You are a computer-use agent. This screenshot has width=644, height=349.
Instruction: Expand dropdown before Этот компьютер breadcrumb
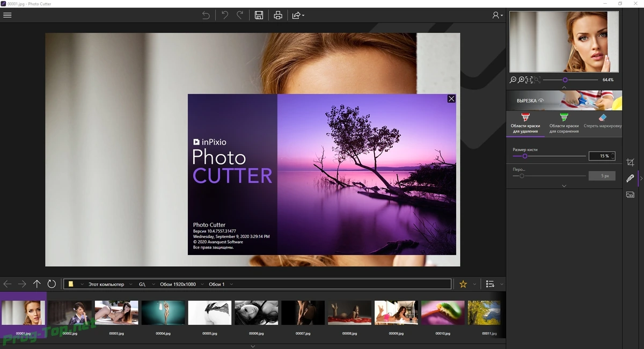(x=82, y=284)
